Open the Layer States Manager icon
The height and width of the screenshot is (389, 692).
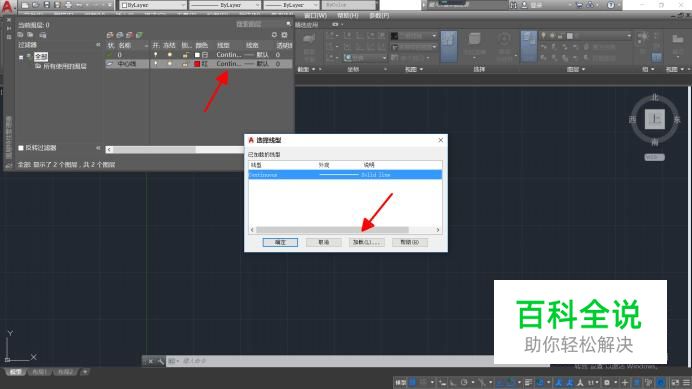[42, 34]
